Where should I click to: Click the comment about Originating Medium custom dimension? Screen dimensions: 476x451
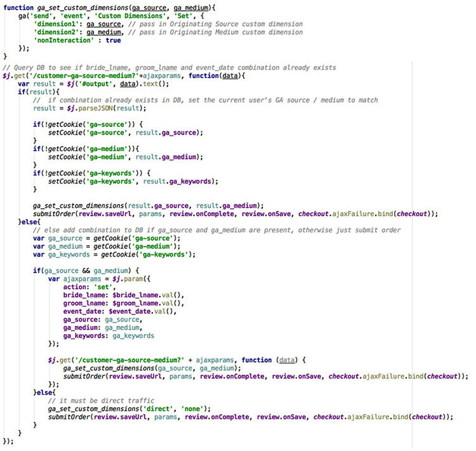[x=215, y=32]
